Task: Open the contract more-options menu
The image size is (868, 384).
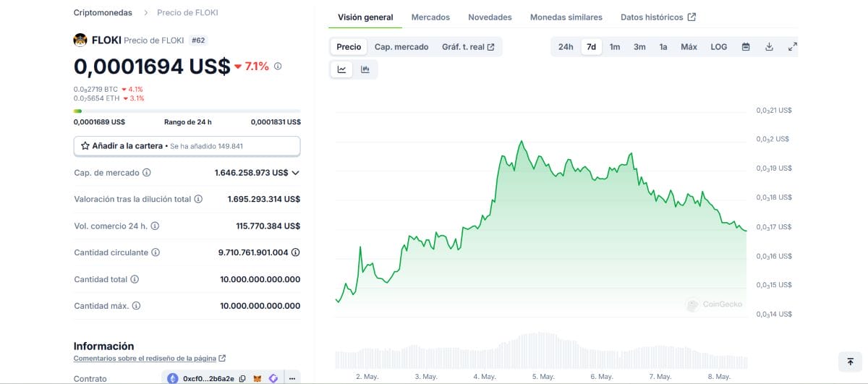Action: tap(292, 378)
